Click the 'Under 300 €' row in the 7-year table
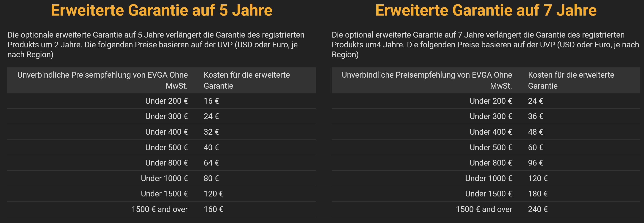 pos(486,116)
